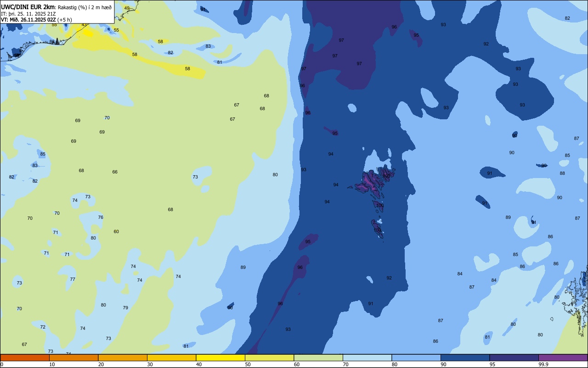This screenshot has width=588, height=368.
Task: Click the humidity value '88' on the map
Action: point(562,173)
